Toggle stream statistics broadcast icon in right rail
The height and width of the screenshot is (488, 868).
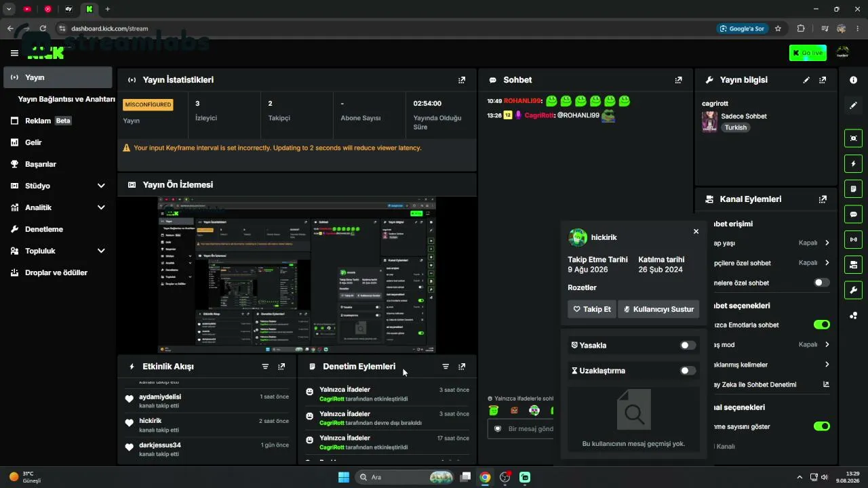(853, 239)
